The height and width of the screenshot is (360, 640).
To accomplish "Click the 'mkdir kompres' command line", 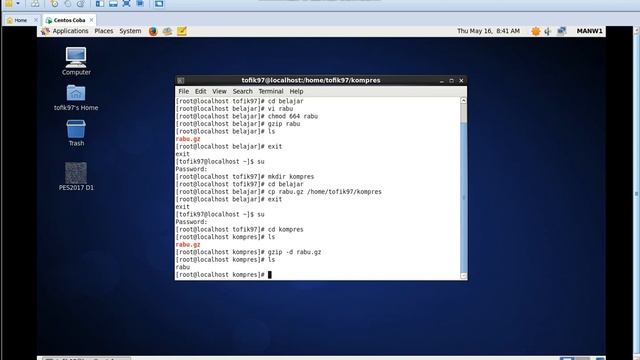I will (245, 177).
